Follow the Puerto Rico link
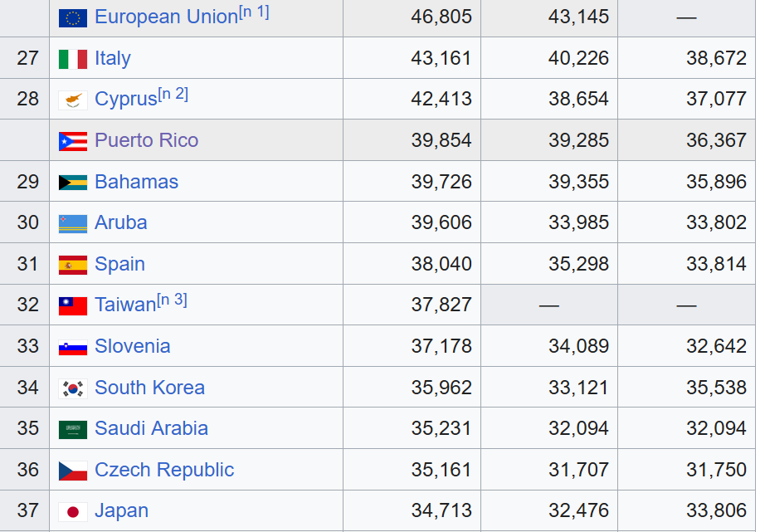 (146, 140)
